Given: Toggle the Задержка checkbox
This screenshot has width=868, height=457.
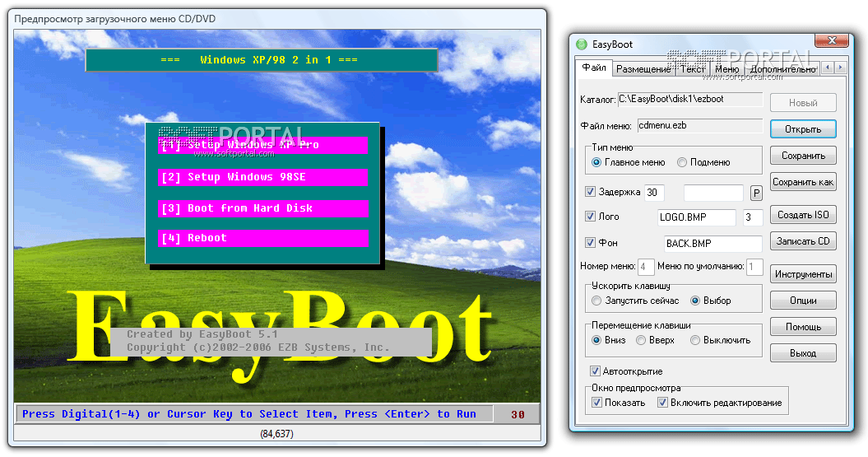Looking at the screenshot, I should (590, 192).
